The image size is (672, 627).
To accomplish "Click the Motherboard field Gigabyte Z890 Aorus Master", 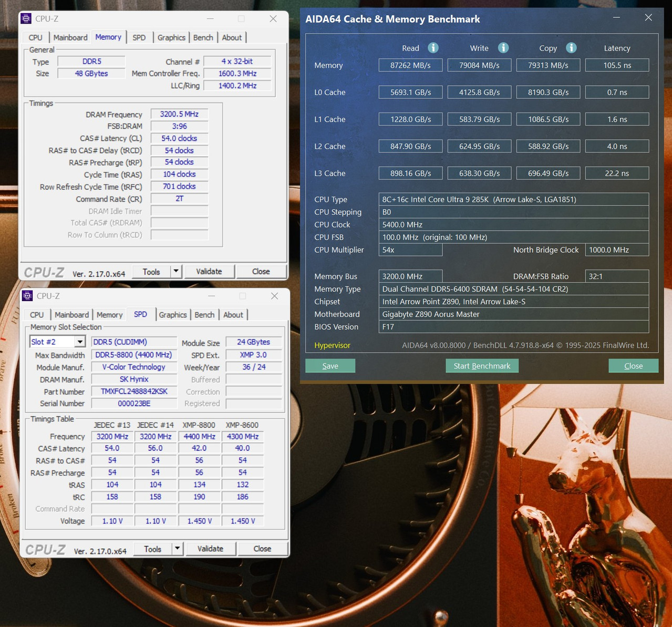I will [x=514, y=314].
